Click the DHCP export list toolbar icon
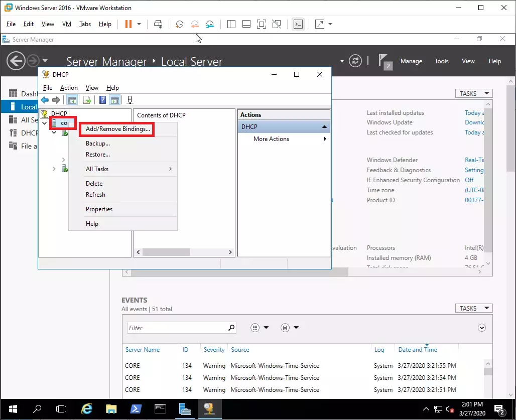 87,100
